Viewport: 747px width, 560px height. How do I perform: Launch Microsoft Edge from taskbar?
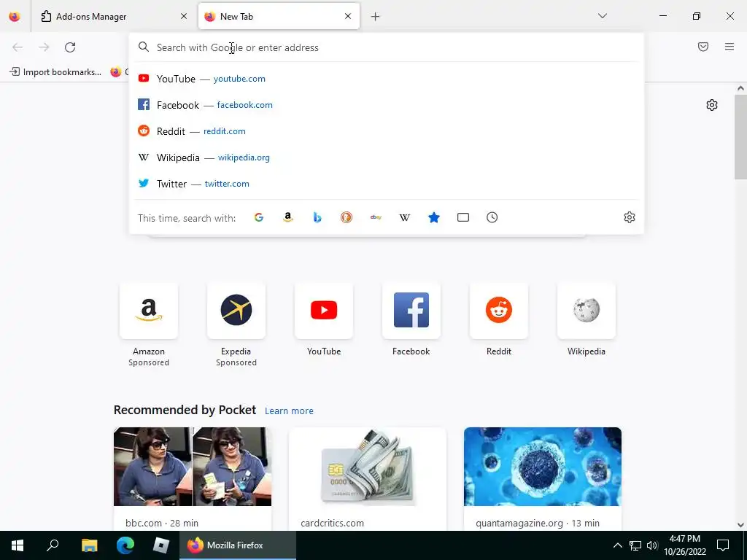coord(125,545)
